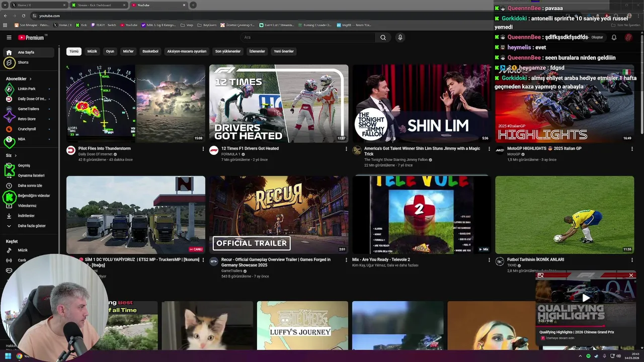
Task: Expand the miniplayer to full watch page
Action: click(x=540, y=276)
